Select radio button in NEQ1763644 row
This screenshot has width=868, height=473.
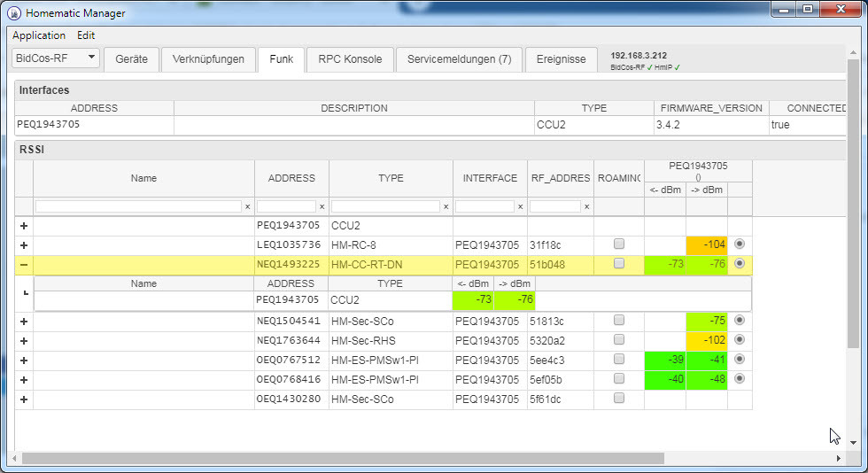[740, 339]
